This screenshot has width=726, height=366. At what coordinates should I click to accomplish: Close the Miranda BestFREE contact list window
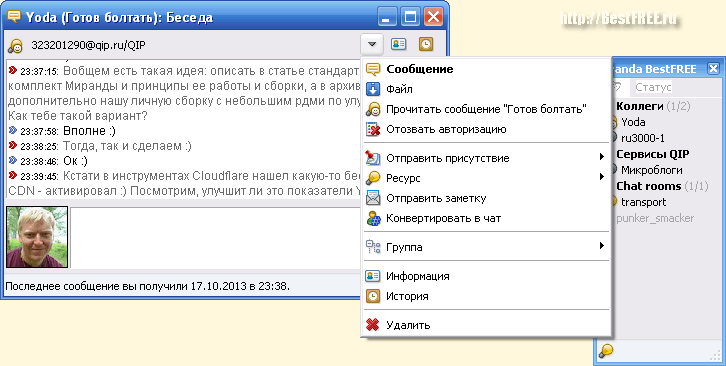tap(713, 69)
